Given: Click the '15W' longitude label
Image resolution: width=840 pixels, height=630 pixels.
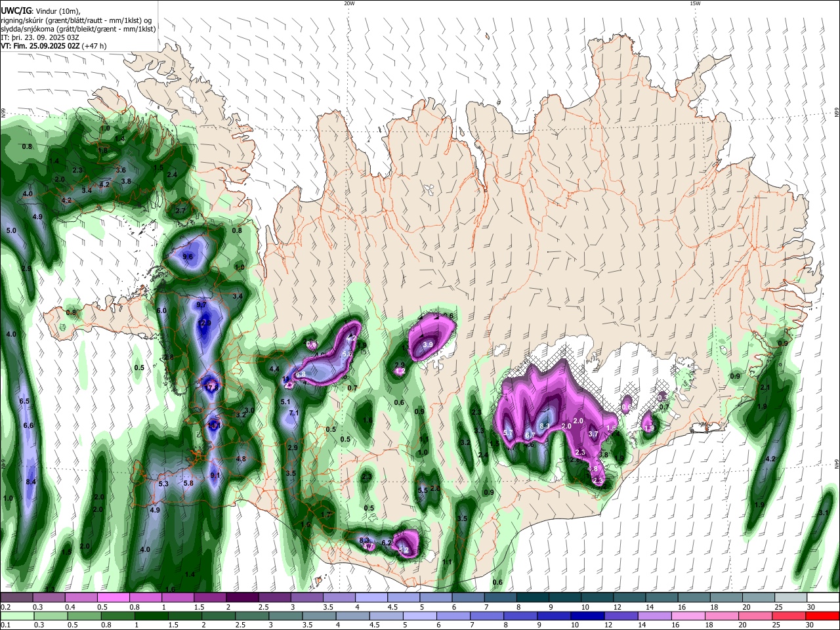Looking at the screenshot, I should click(695, 3).
